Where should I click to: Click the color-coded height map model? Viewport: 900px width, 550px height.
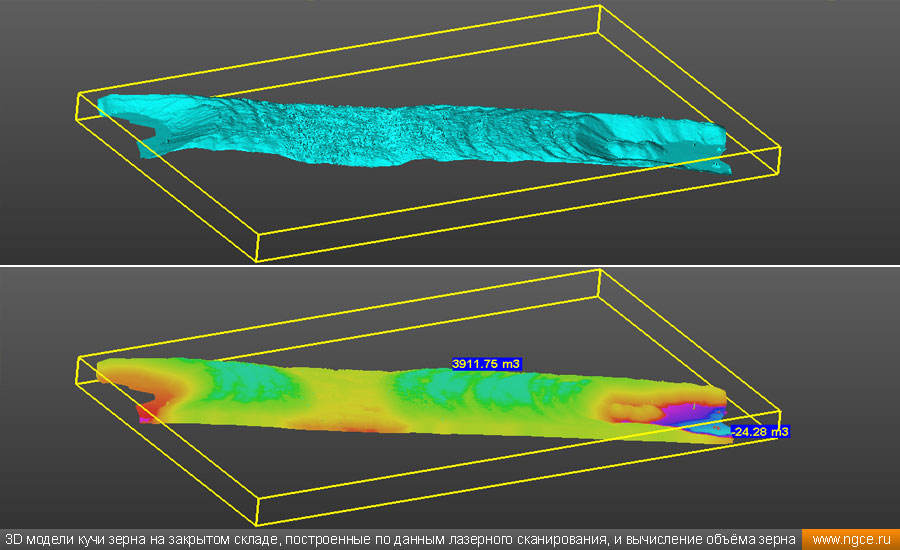[x=413, y=401]
